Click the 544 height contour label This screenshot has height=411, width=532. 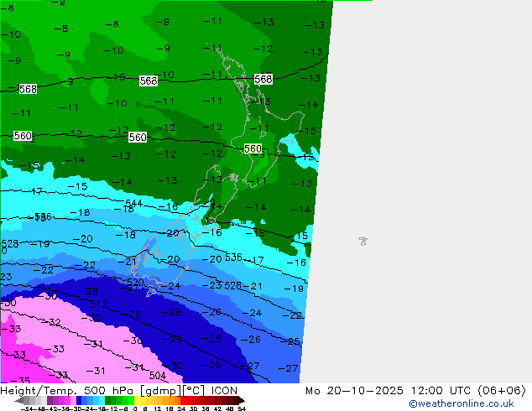pos(133,203)
